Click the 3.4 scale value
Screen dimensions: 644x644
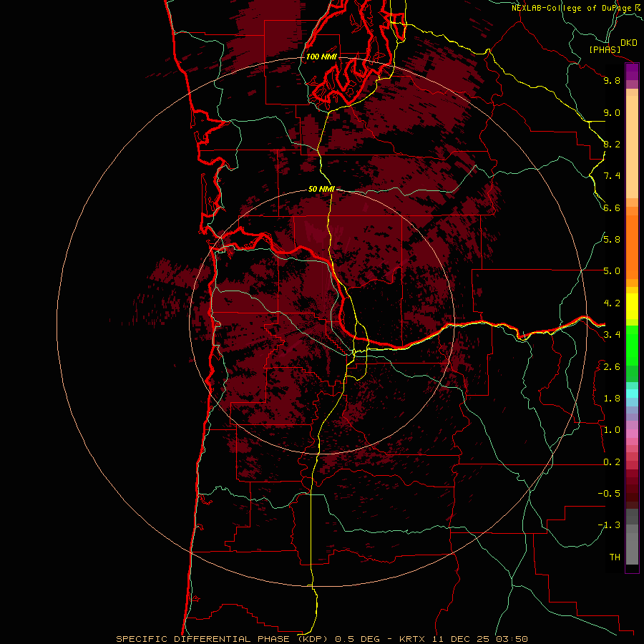click(x=612, y=335)
